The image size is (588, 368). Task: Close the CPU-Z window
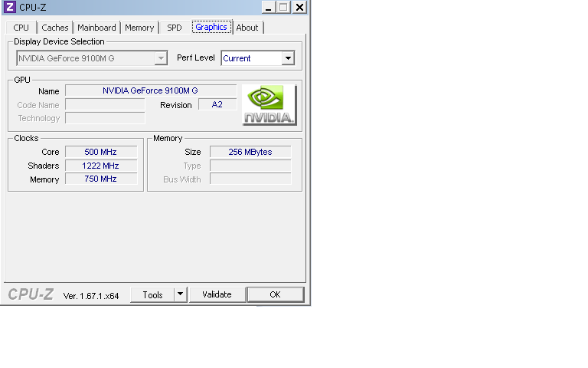click(299, 8)
